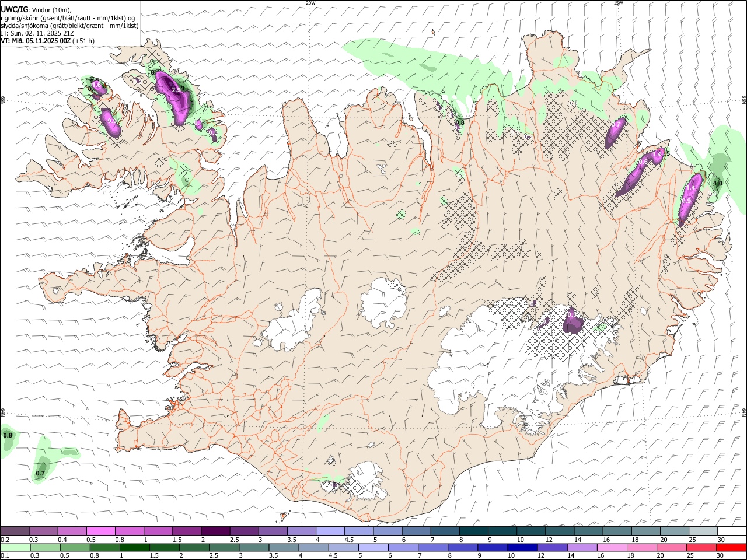747x560 pixels.
Task: Select upper-row dark purple swatch at 2
Action: [215, 531]
